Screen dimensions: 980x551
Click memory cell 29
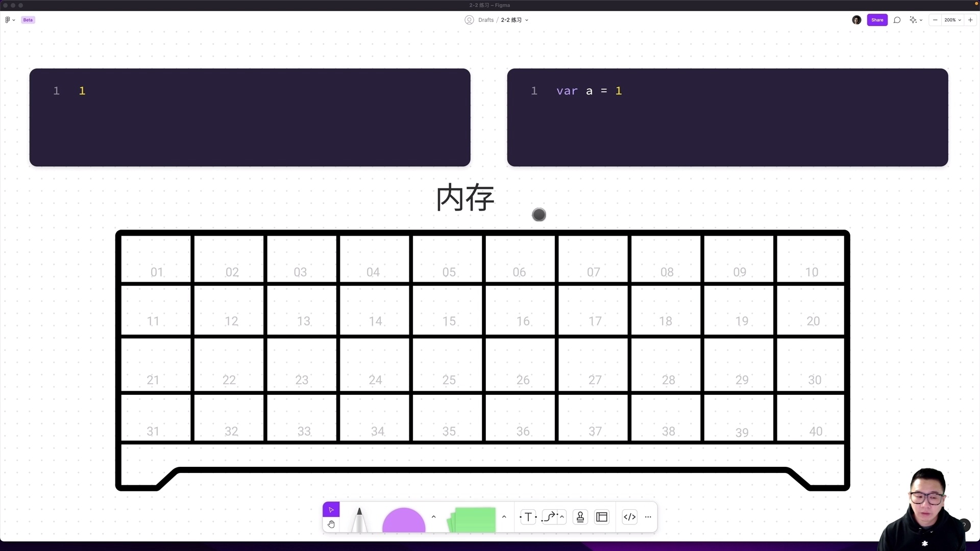[x=739, y=365]
